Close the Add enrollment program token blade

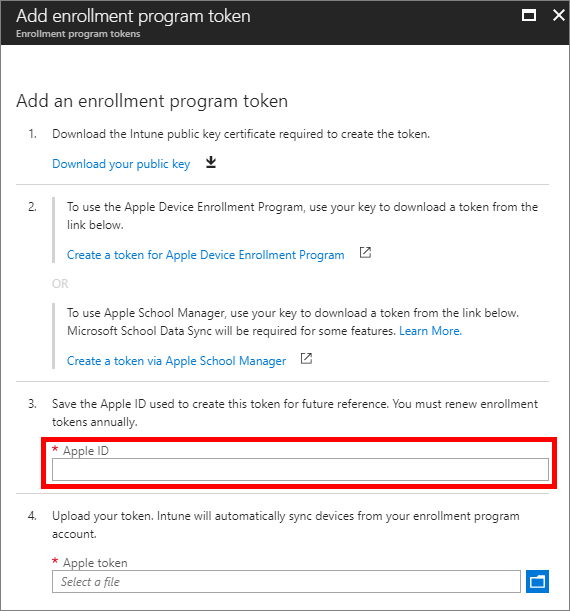coord(559,16)
